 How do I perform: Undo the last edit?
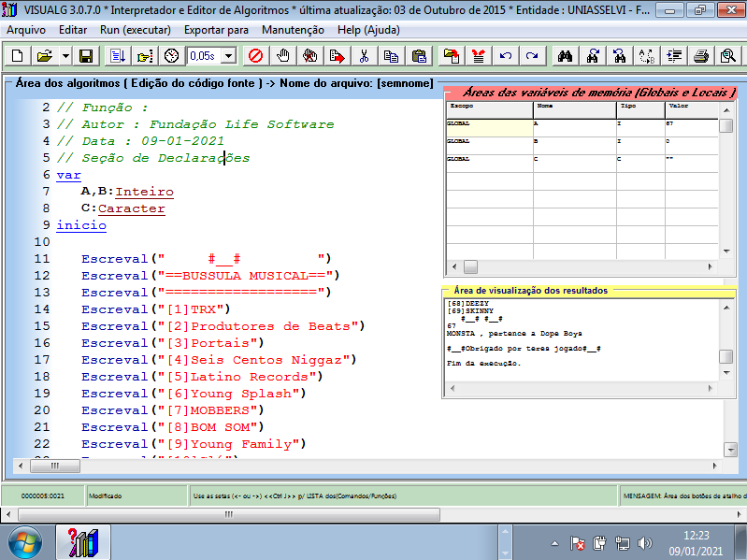tap(505, 56)
